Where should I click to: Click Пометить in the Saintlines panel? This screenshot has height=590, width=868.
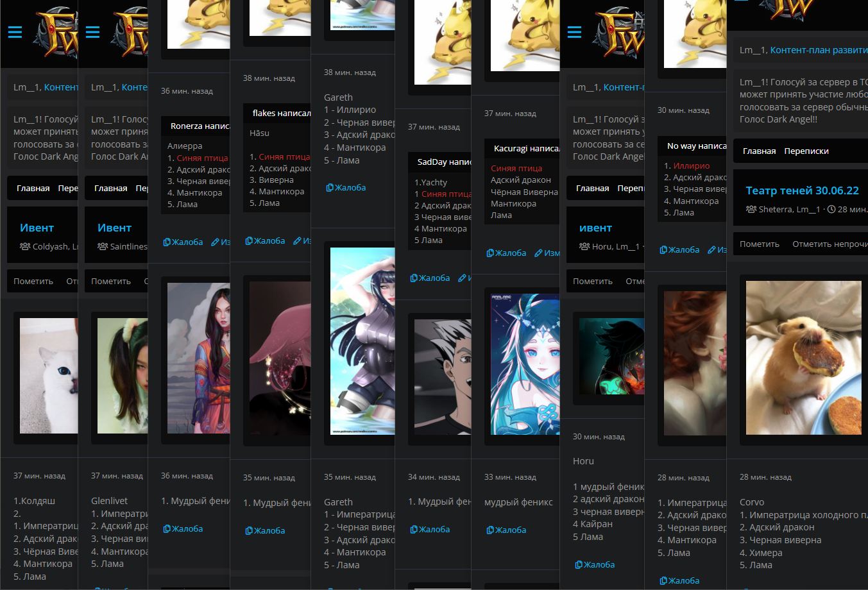(x=111, y=281)
